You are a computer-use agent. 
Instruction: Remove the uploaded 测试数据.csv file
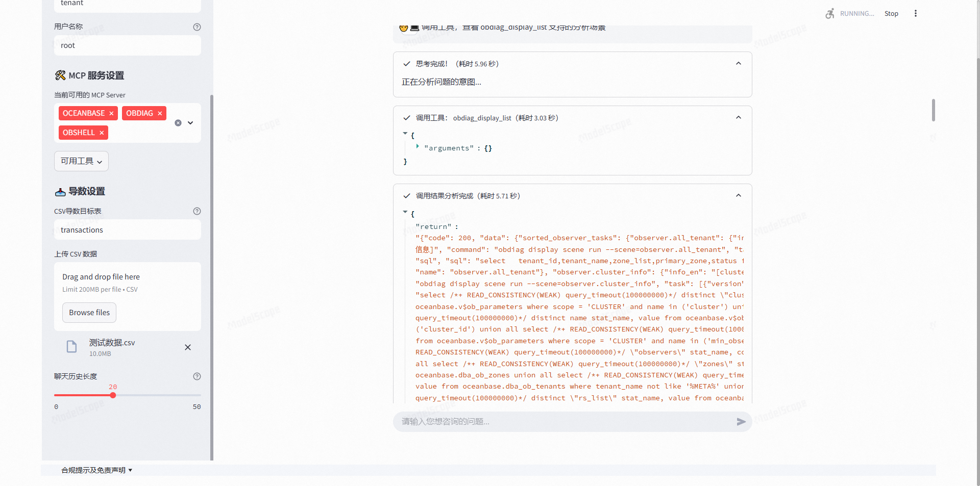click(188, 347)
